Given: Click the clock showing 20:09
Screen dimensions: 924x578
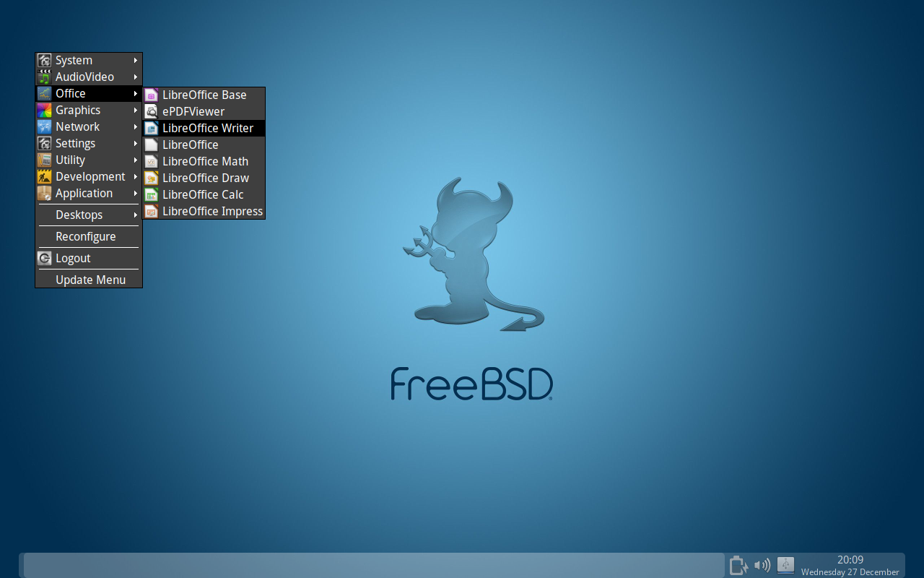Looking at the screenshot, I should click(850, 560).
